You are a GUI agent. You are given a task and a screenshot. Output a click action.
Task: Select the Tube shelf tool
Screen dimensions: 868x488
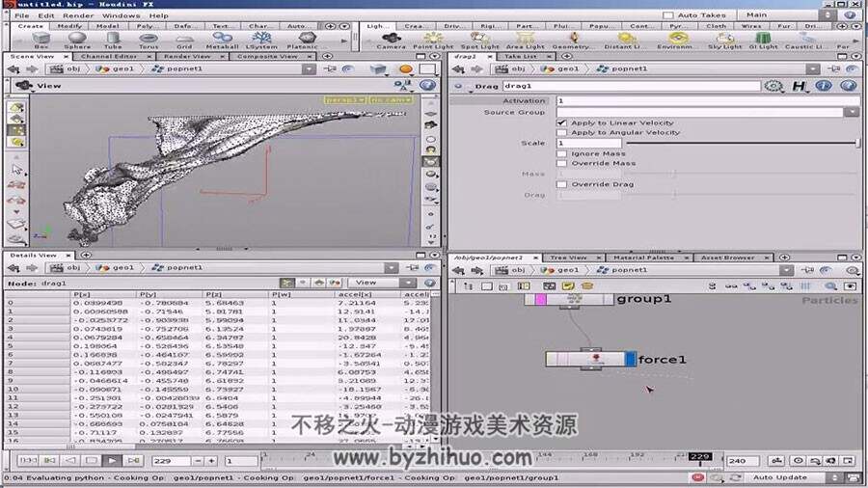coord(113,40)
